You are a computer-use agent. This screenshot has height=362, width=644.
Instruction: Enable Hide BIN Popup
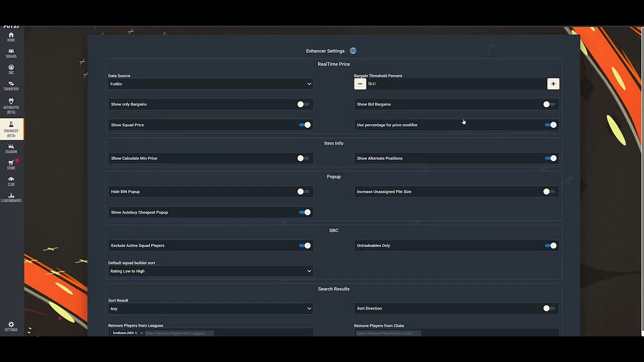point(303,192)
